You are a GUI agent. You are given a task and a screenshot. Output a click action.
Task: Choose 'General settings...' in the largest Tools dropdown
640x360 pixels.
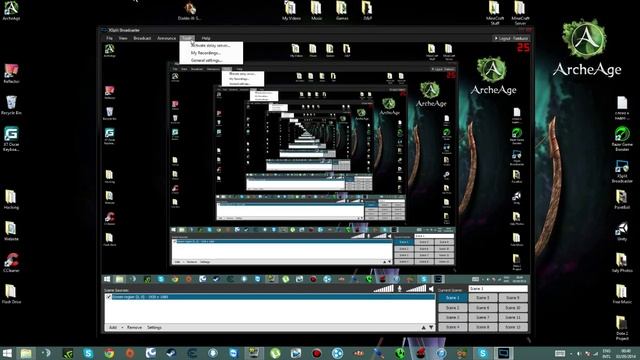point(207,60)
